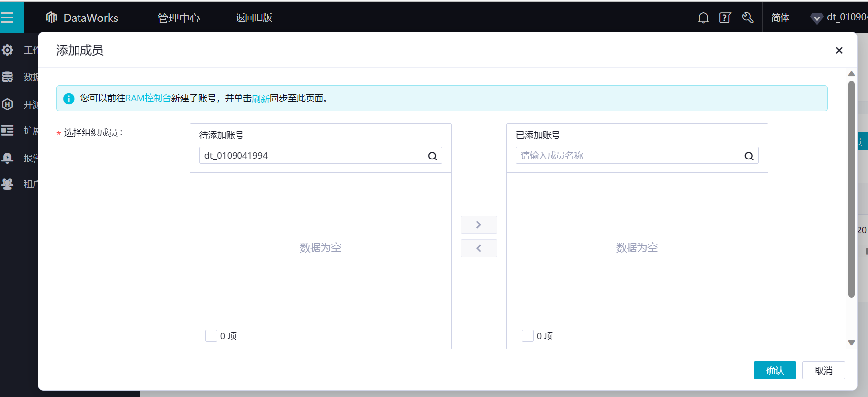Select all in 已添加账号 list
The height and width of the screenshot is (397, 868).
tap(528, 336)
